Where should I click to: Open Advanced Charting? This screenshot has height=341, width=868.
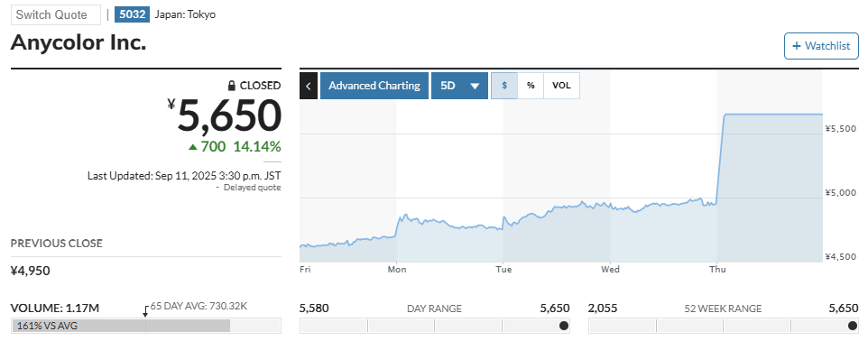[374, 86]
